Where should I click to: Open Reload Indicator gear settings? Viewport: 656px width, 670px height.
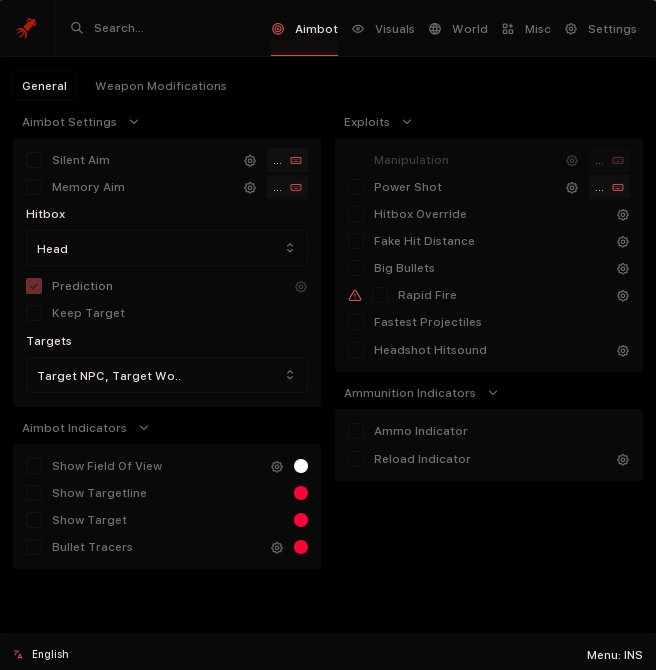[x=623, y=459]
